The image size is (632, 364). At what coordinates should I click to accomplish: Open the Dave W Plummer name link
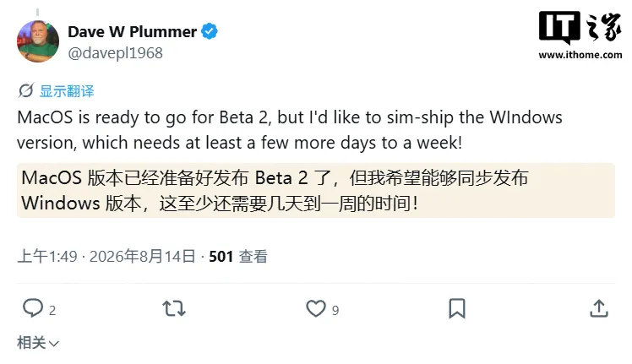(132, 31)
